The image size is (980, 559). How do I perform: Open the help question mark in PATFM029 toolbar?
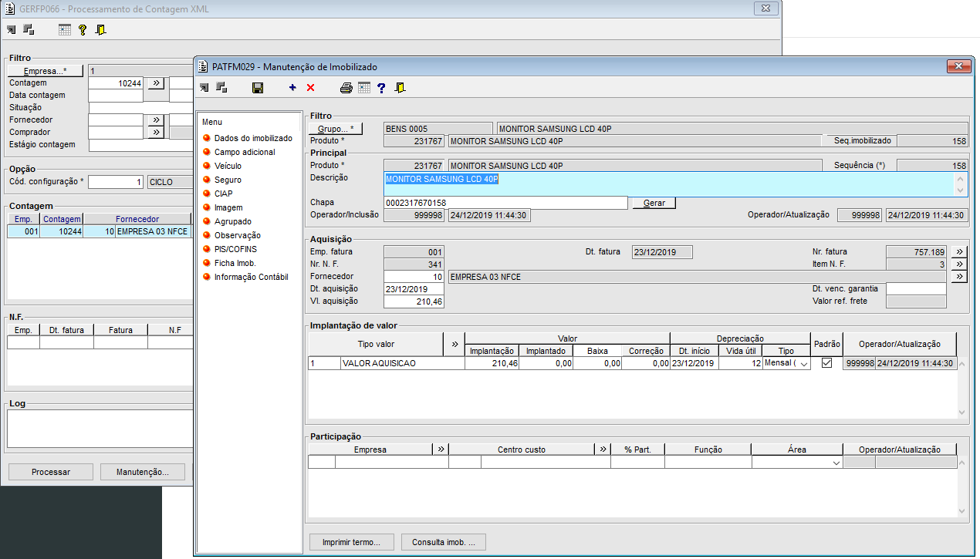pos(381,88)
